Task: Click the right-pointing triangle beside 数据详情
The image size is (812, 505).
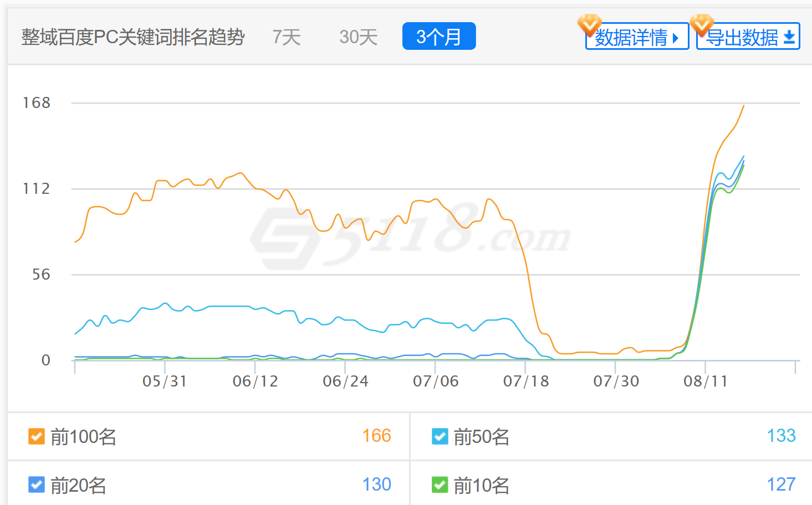Action: coord(675,38)
